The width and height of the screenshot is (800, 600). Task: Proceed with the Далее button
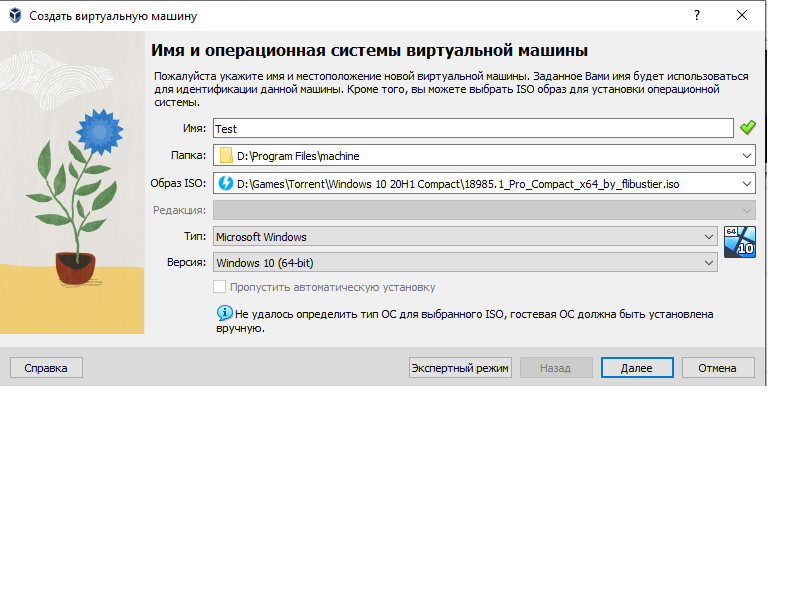[x=637, y=368]
